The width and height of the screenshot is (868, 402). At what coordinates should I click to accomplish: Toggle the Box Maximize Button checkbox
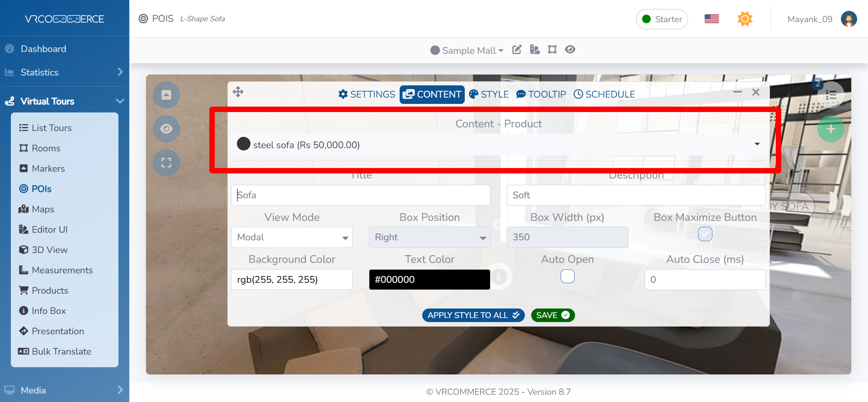coord(705,234)
